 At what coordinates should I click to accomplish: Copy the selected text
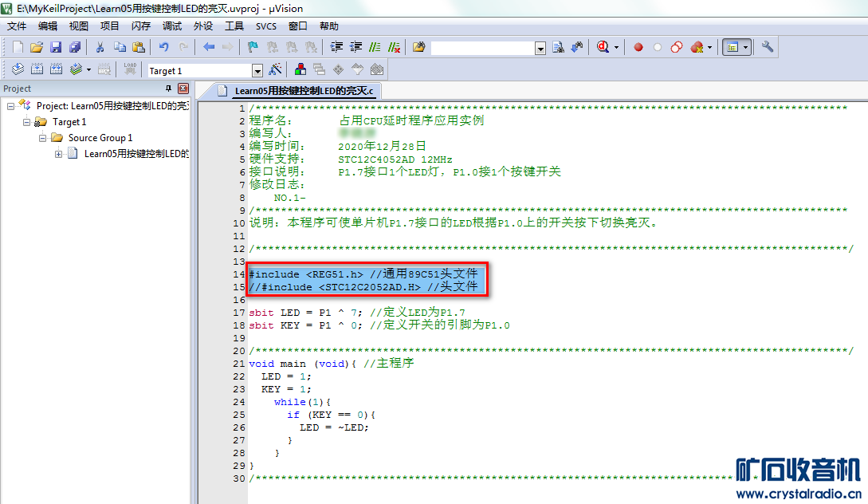coord(120,48)
